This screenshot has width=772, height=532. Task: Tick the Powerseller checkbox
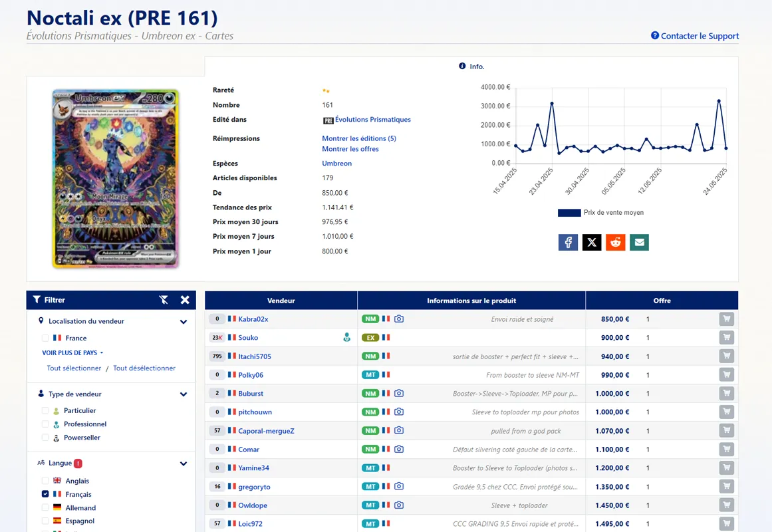tap(45, 438)
